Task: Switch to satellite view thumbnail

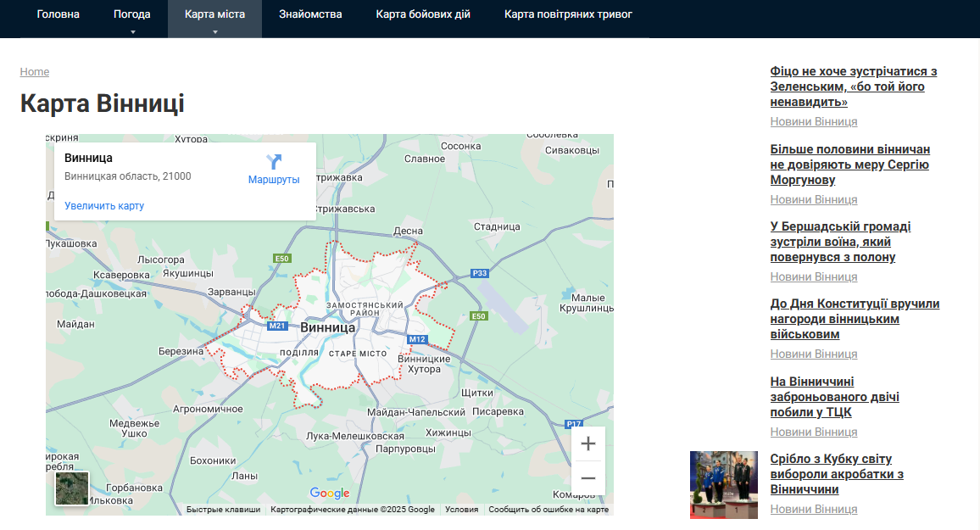Action: [72, 488]
